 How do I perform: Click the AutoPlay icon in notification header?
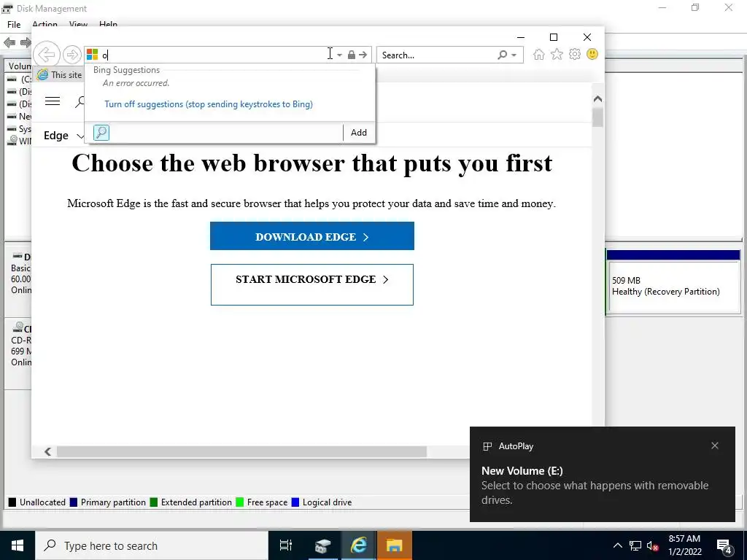point(487,446)
